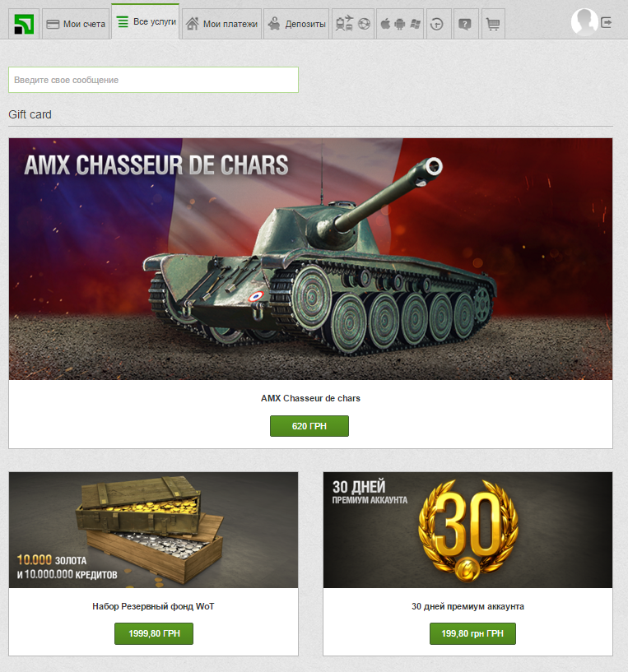The height and width of the screenshot is (672, 628).
Task: Click the green bank logo home icon
Action: 24,24
